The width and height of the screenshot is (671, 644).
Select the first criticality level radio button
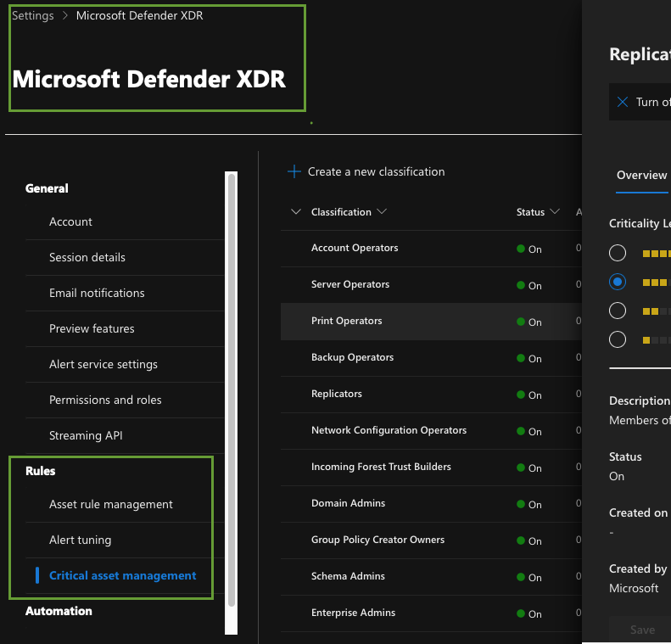coord(618,253)
